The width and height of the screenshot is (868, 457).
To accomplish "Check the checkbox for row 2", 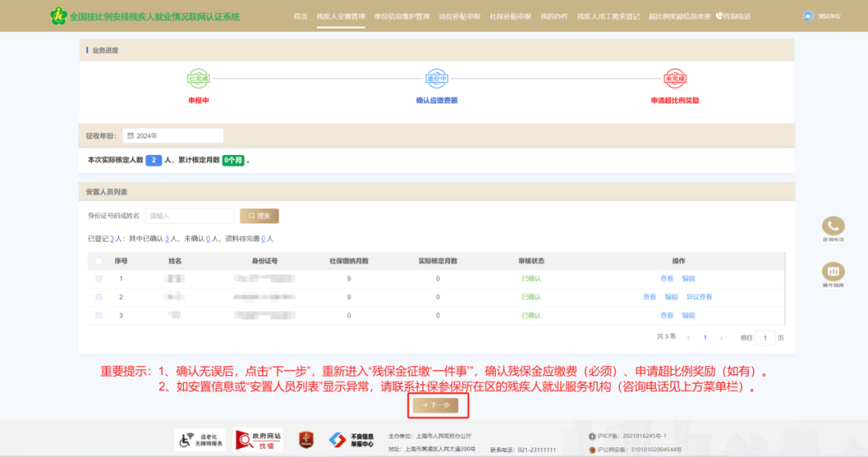I will (x=99, y=297).
